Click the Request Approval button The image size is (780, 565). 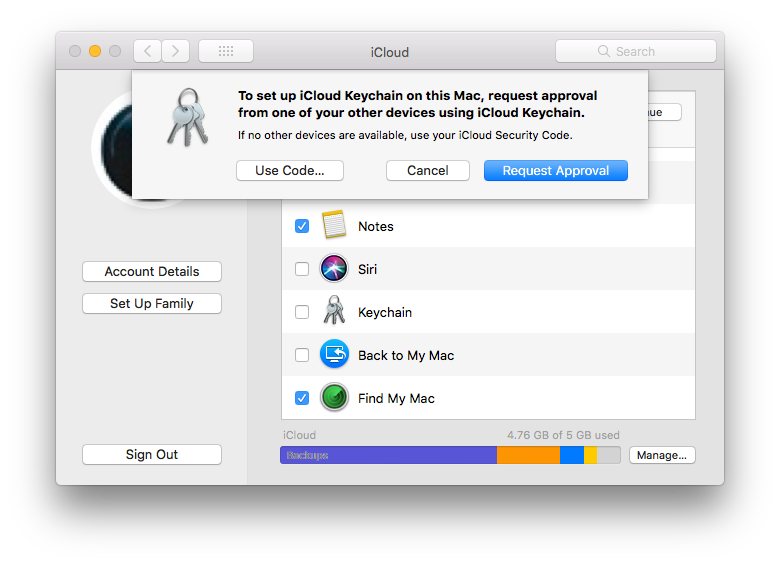coord(556,171)
